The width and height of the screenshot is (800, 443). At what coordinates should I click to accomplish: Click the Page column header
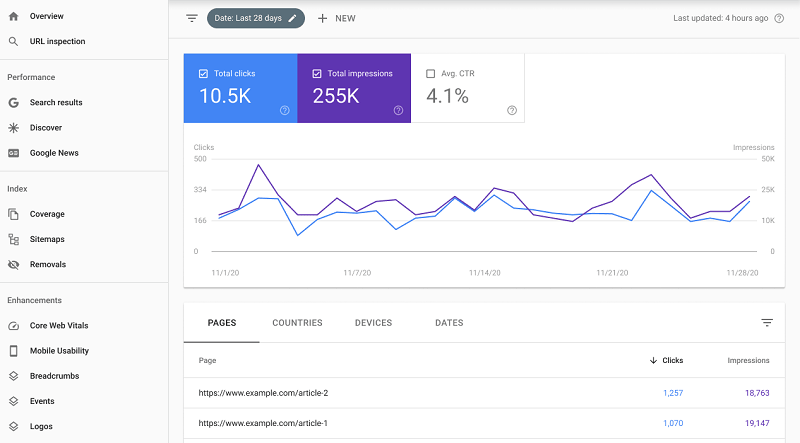coord(207,360)
